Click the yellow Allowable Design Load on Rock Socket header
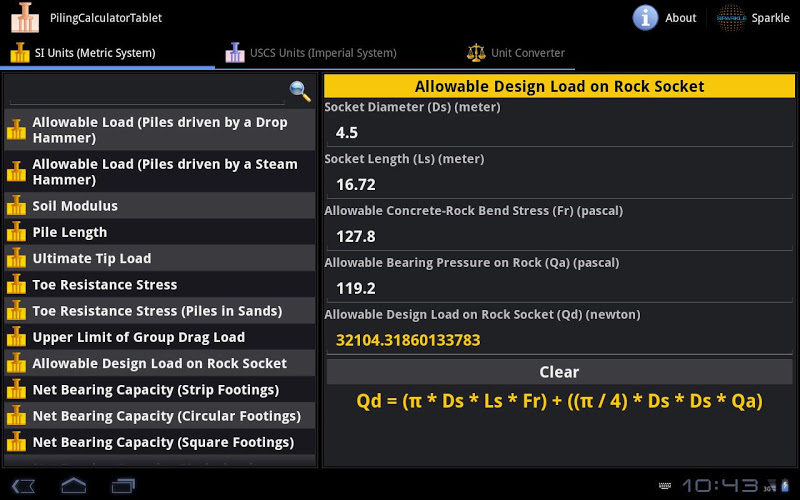Viewport: 800px width, 500px height. (x=559, y=86)
